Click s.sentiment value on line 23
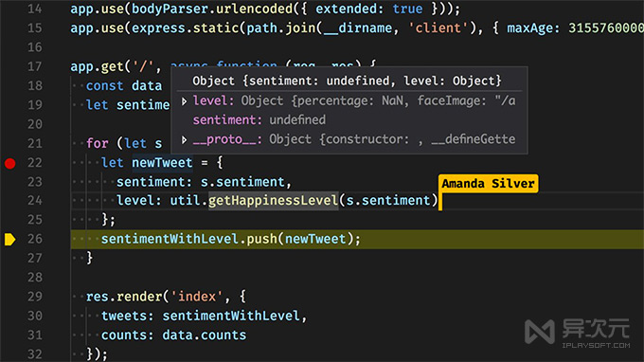Image resolution: width=644 pixels, height=362 pixels. (x=242, y=182)
